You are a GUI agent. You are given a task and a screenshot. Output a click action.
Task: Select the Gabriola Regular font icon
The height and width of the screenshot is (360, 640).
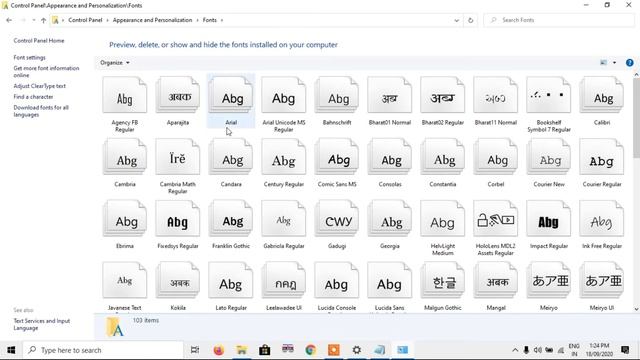pyautogui.click(x=284, y=219)
